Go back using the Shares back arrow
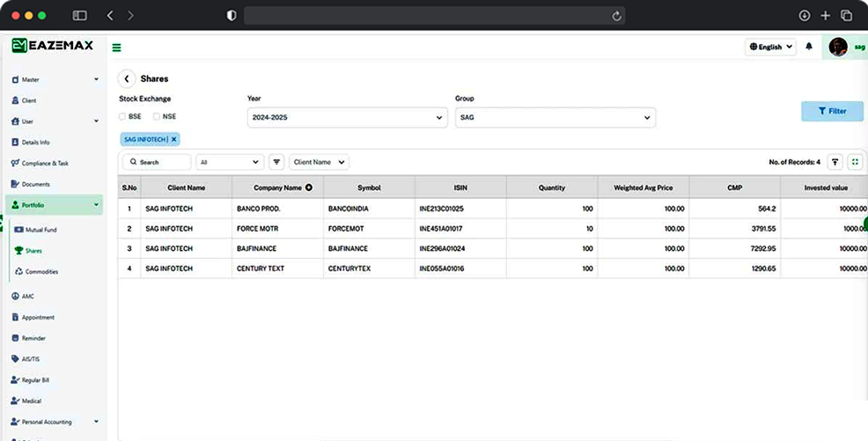This screenshot has width=868, height=441. pos(127,78)
